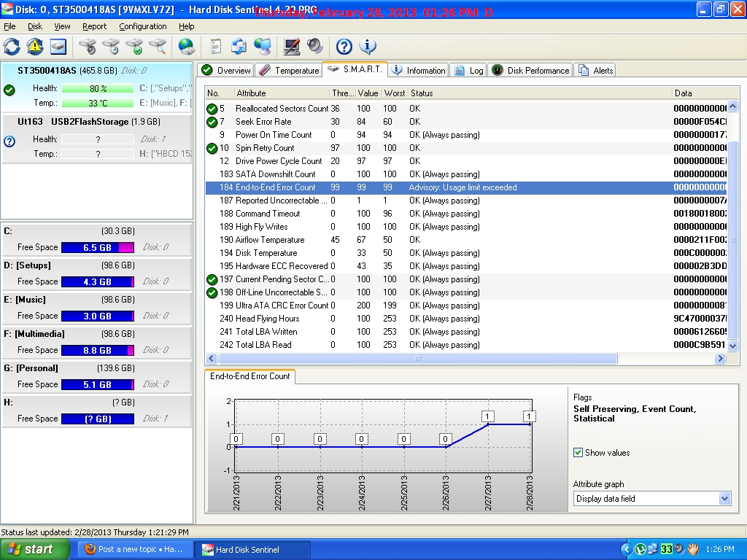The height and width of the screenshot is (560, 747).
Task: Click the Start button
Action: click(34, 549)
